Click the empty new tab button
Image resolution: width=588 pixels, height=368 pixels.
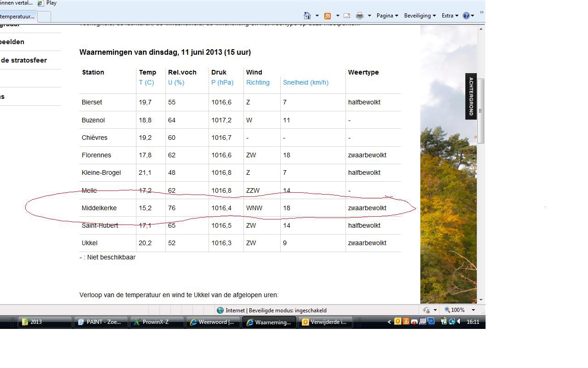44,17
